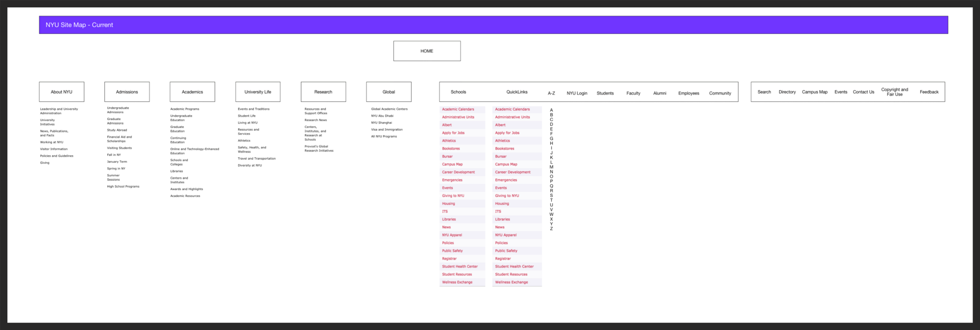The image size is (980, 330).
Task: Click All NYU Programs
Action: pos(384,137)
